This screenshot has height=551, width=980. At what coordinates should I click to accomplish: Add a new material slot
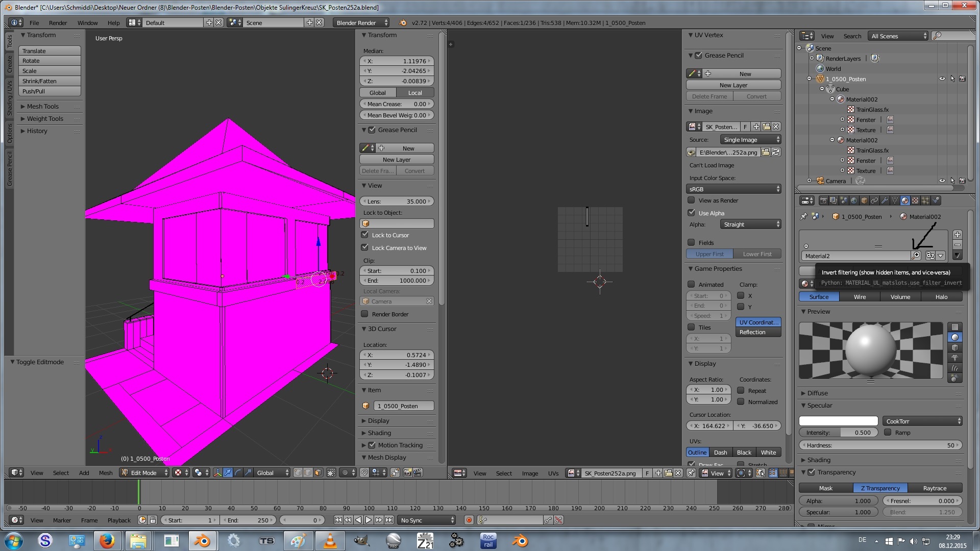coord(958,235)
